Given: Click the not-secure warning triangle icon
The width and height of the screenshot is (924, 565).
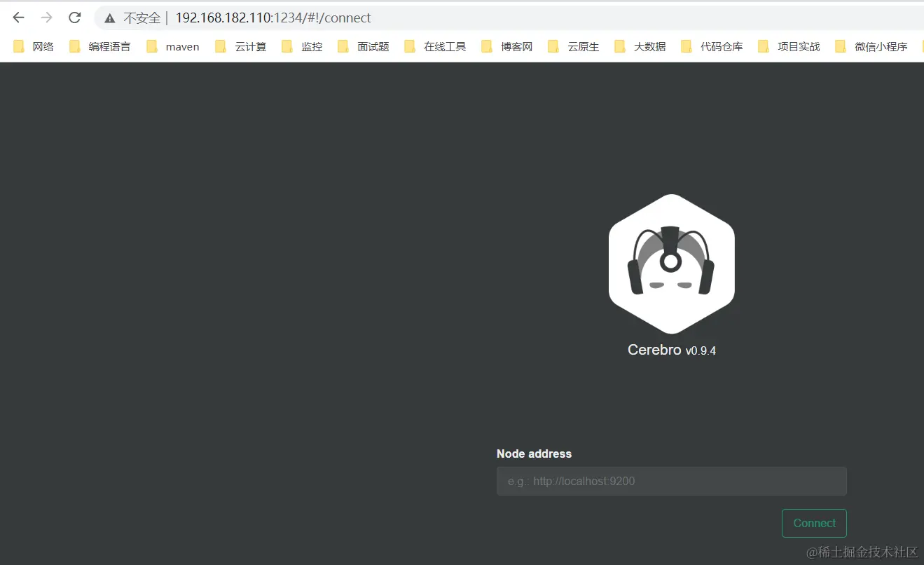Looking at the screenshot, I should tap(110, 18).
